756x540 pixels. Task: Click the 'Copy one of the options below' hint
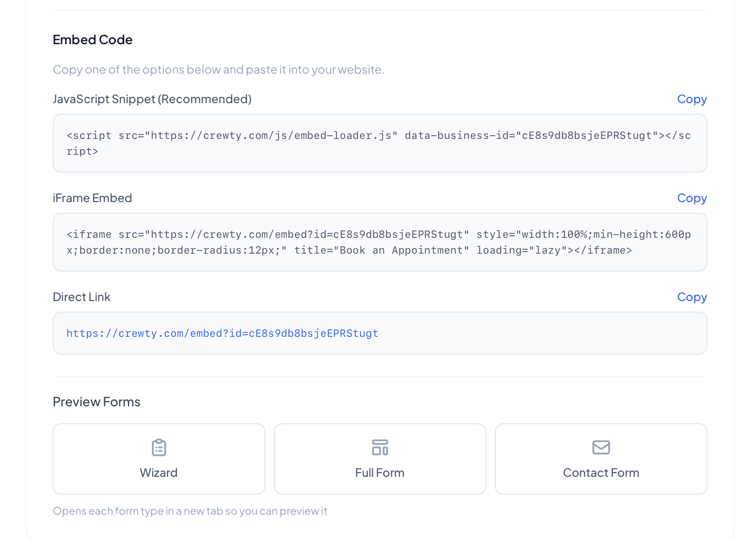pyautogui.click(x=219, y=69)
